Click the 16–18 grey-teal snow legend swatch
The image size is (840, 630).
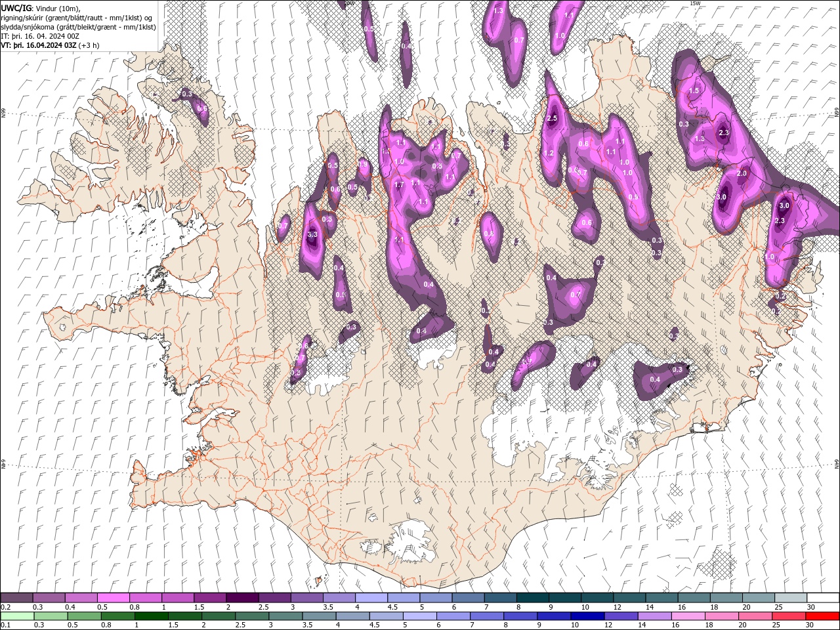pyautogui.click(x=694, y=598)
